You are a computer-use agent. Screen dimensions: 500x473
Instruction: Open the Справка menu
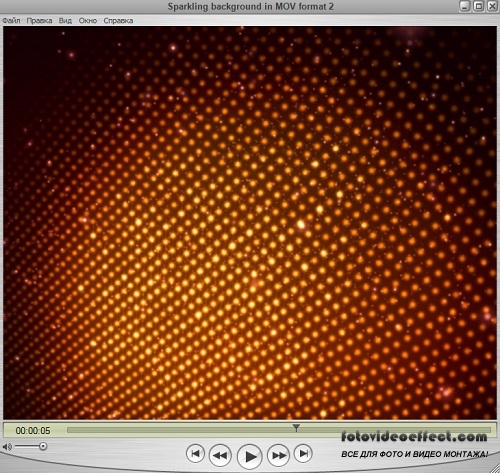(118, 21)
